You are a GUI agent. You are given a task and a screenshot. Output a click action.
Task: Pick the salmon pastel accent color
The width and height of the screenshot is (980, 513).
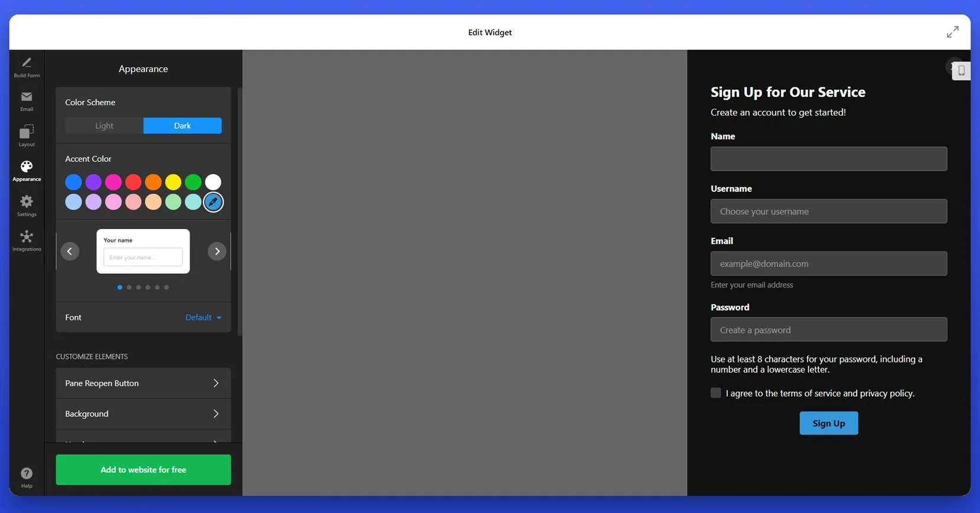pyautogui.click(x=133, y=202)
